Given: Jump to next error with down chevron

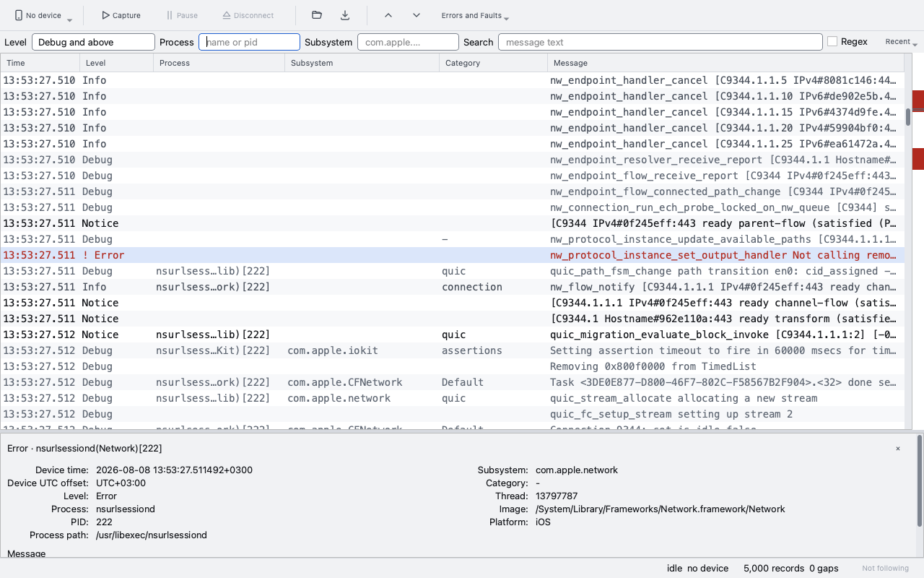Looking at the screenshot, I should pyautogui.click(x=417, y=15).
